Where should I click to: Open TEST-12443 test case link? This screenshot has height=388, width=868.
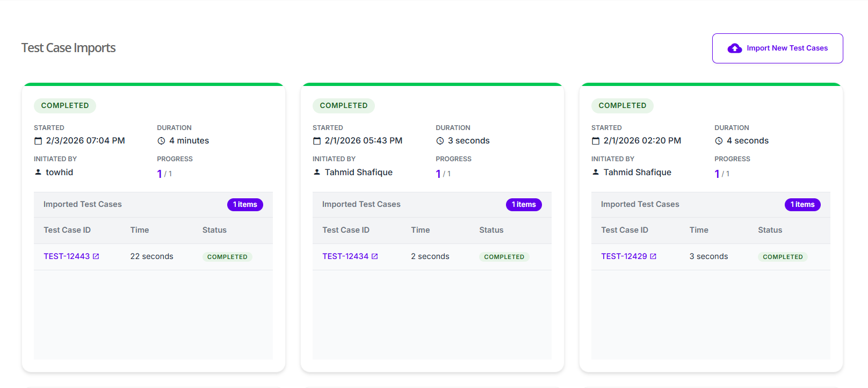[x=67, y=256]
